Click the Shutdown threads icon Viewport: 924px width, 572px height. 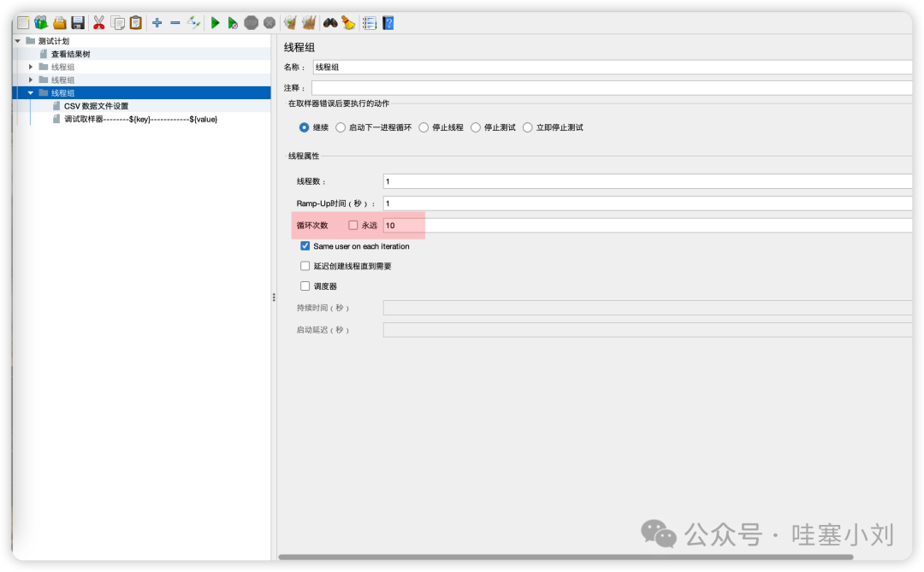(269, 23)
